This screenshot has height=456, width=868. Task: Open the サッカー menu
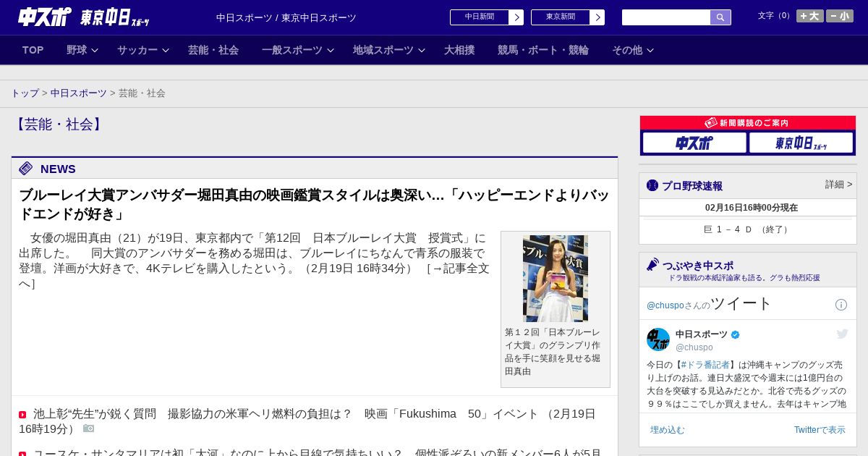(x=137, y=50)
